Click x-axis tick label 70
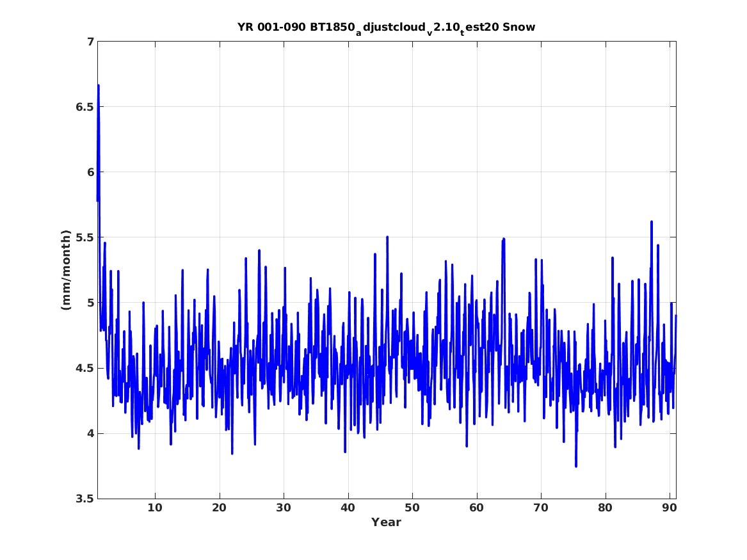This screenshot has width=747, height=560. pyautogui.click(x=541, y=508)
